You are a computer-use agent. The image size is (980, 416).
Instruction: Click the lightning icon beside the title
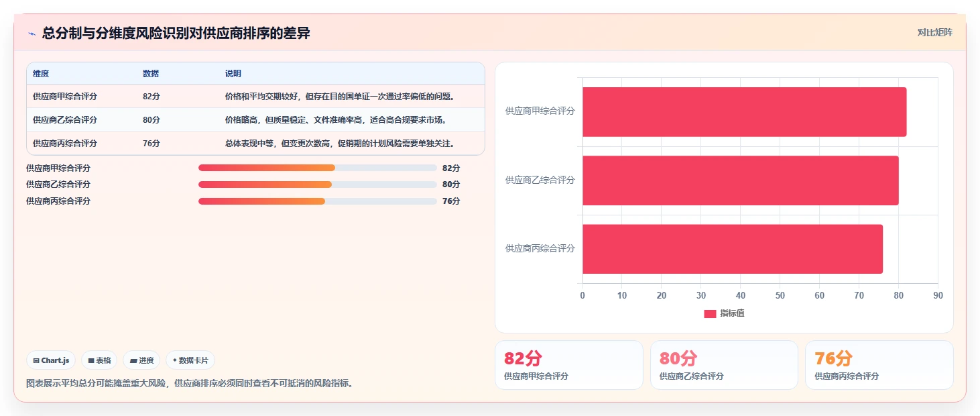click(32, 34)
